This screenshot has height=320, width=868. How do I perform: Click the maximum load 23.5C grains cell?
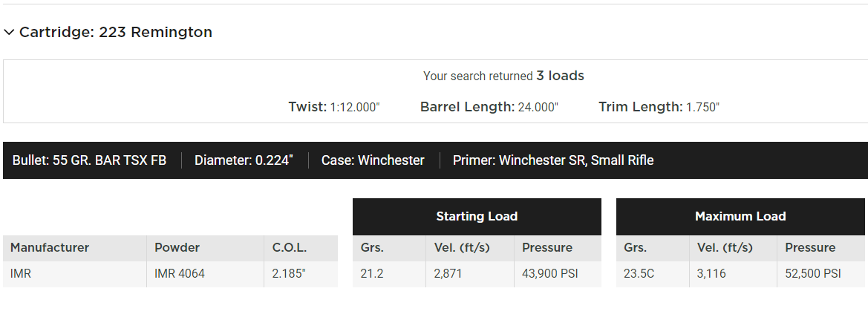(x=639, y=273)
